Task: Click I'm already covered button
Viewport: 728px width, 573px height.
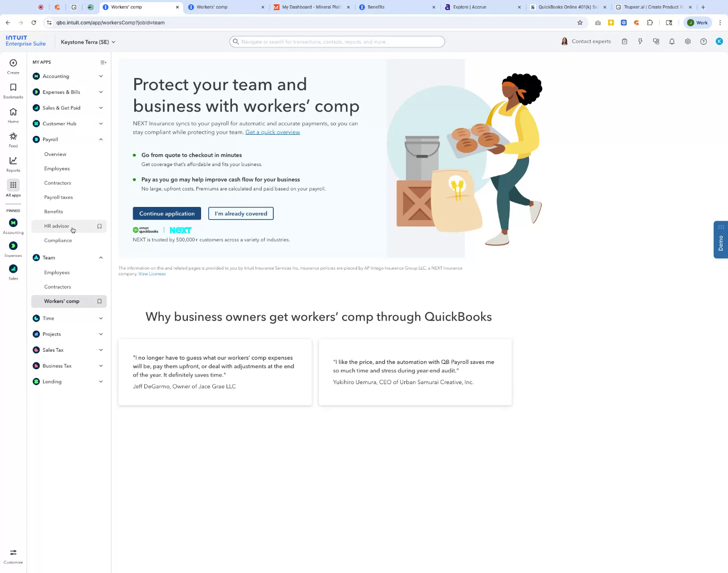Action: pos(241,213)
